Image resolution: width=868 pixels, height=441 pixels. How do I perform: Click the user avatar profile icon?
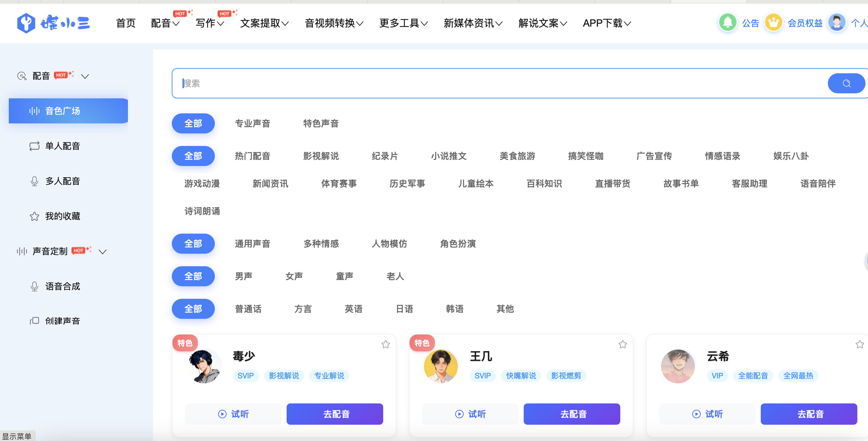(837, 23)
